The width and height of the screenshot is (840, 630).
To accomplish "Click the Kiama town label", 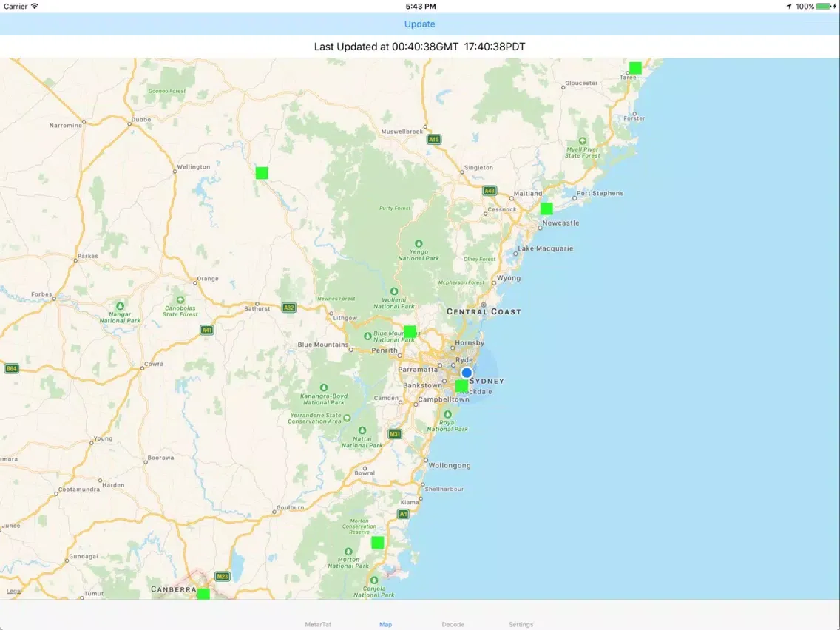I will (410, 502).
